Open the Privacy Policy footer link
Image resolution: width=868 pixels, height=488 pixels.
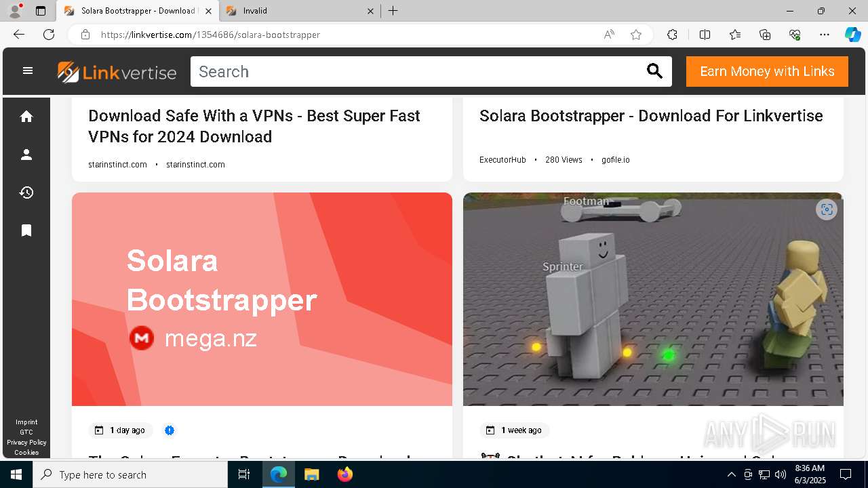click(x=26, y=443)
